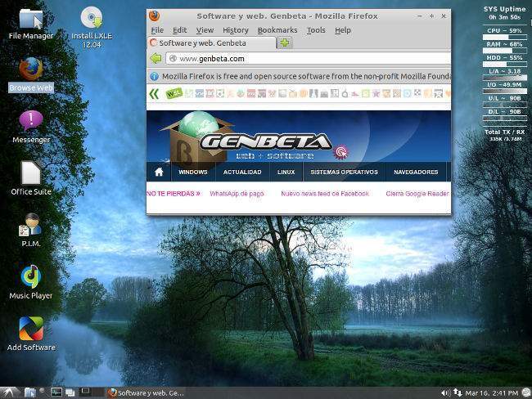
Task: Start the Music Player desktop icon
Action: pos(30,277)
